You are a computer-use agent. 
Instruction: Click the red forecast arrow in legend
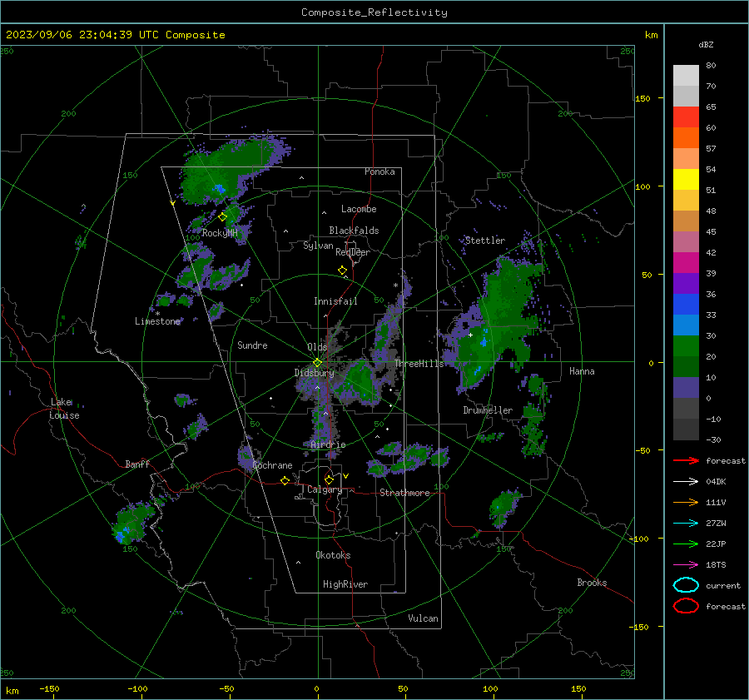[686, 460]
